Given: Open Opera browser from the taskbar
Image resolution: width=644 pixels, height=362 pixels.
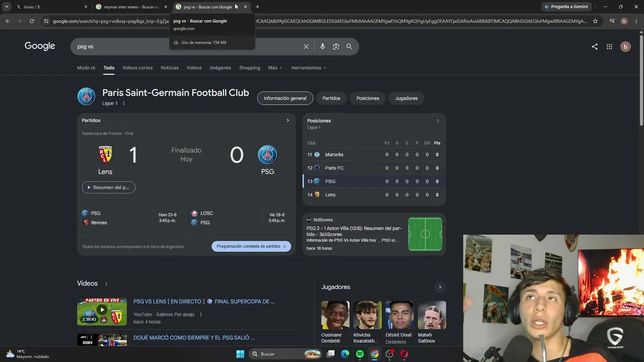Looking at the screenshot, I should click(x=404, y=354).
